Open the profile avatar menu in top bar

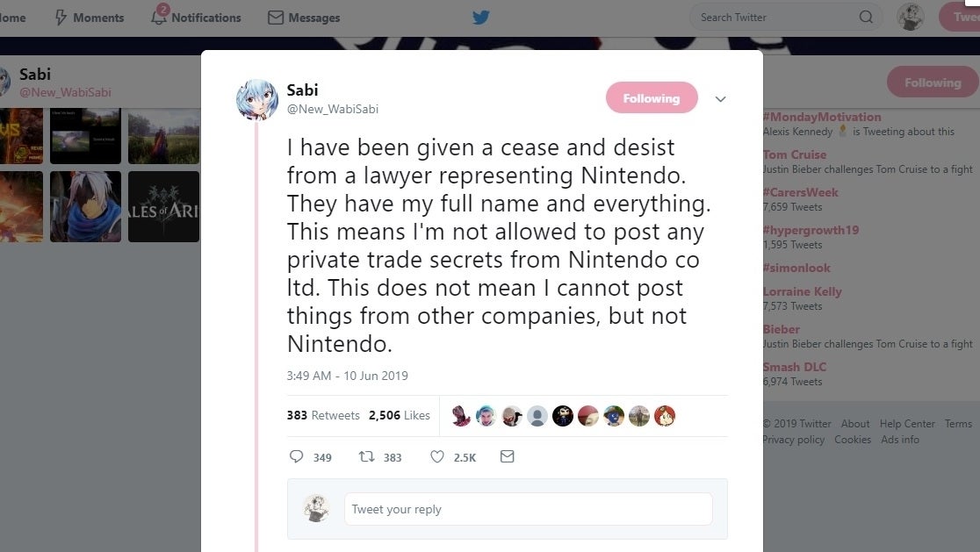[910, 17]
